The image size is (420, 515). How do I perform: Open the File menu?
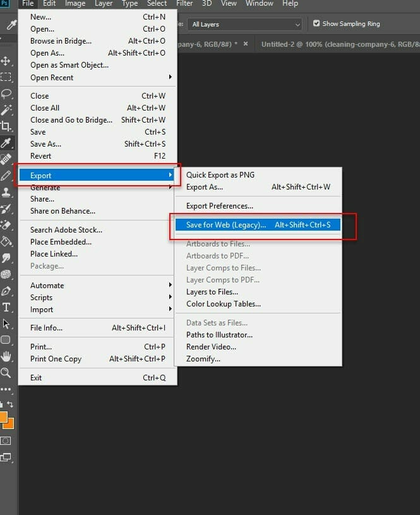coord(28,4)
